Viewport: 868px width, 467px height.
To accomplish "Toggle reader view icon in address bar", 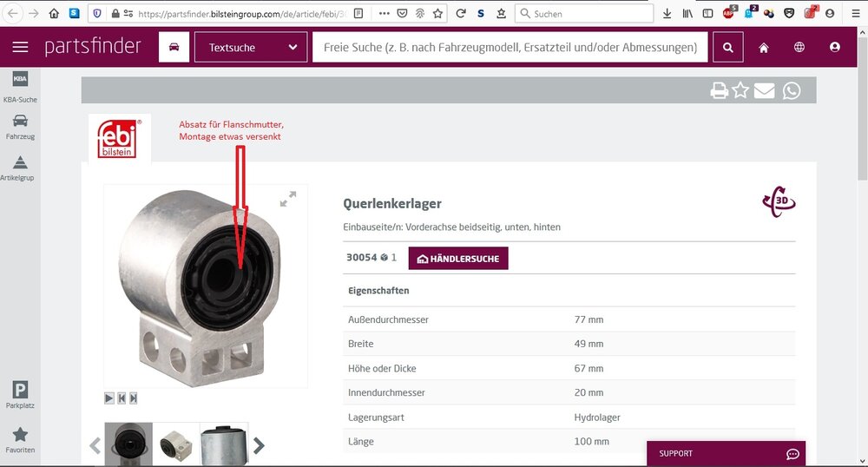I will click(358, 13).
